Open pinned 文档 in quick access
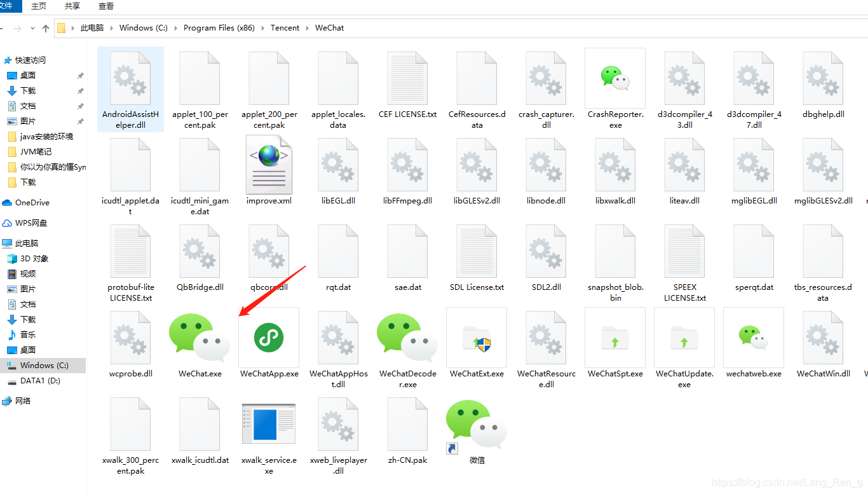The image size is (868, 494). (27, 106)
